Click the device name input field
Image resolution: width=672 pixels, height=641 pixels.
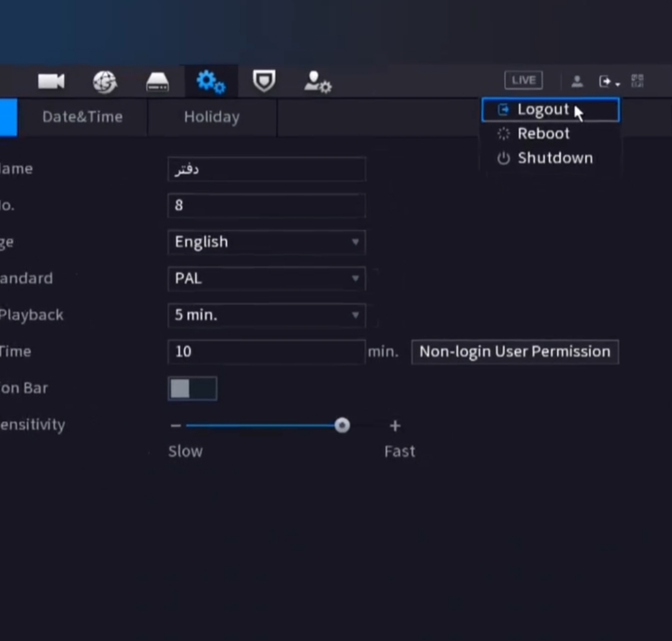[x=266, y=169]
